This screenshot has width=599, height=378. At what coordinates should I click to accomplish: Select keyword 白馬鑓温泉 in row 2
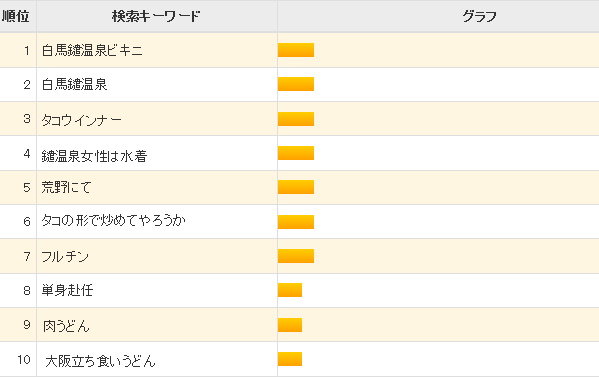74,84
